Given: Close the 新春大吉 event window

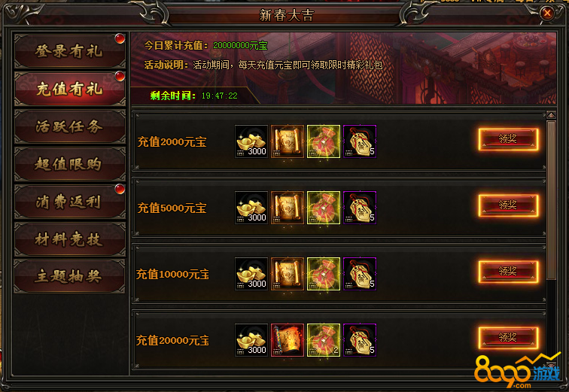Looking at the screenshot, I should (547, 14).
